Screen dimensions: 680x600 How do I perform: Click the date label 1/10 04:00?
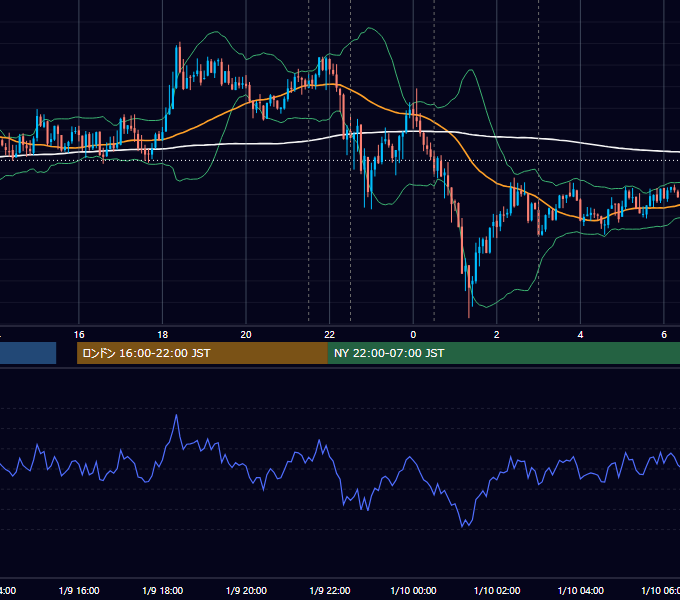pos(581,590)
